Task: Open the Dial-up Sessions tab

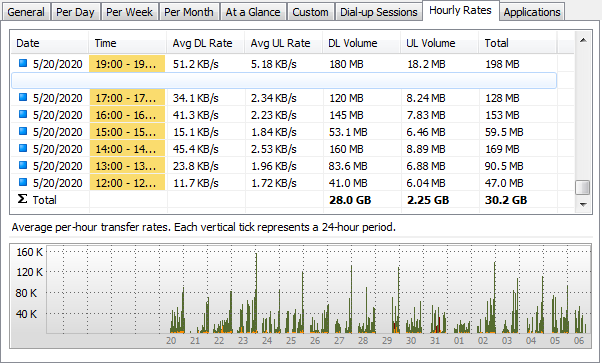Action: (x=379, y=12)
